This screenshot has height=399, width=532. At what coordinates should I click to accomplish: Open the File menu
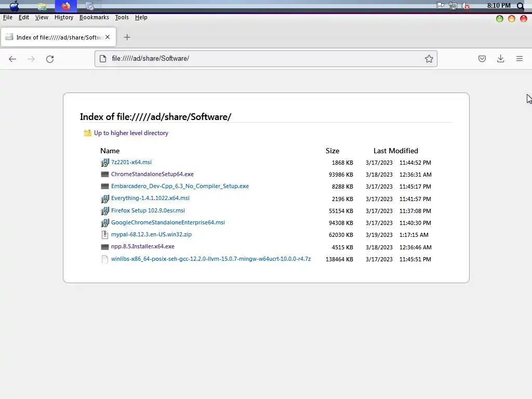(x=7, y=17)
